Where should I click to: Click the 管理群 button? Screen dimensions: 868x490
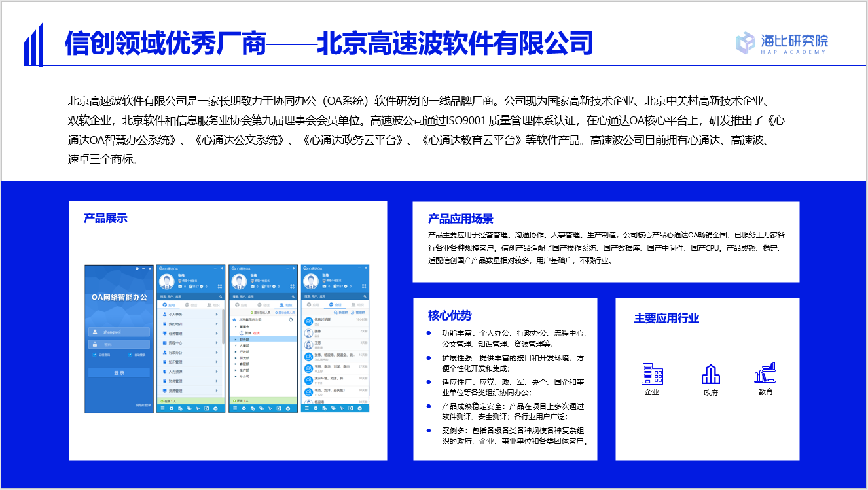click(358, 313)
